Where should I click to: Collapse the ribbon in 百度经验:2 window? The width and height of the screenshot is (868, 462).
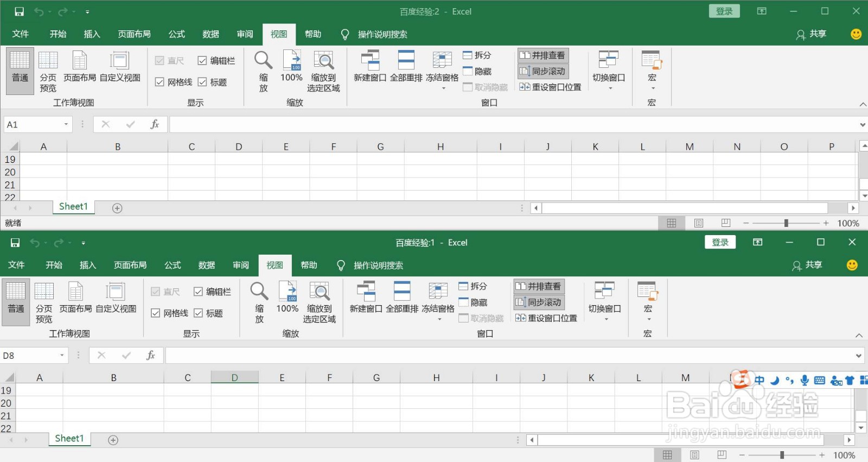863,104
